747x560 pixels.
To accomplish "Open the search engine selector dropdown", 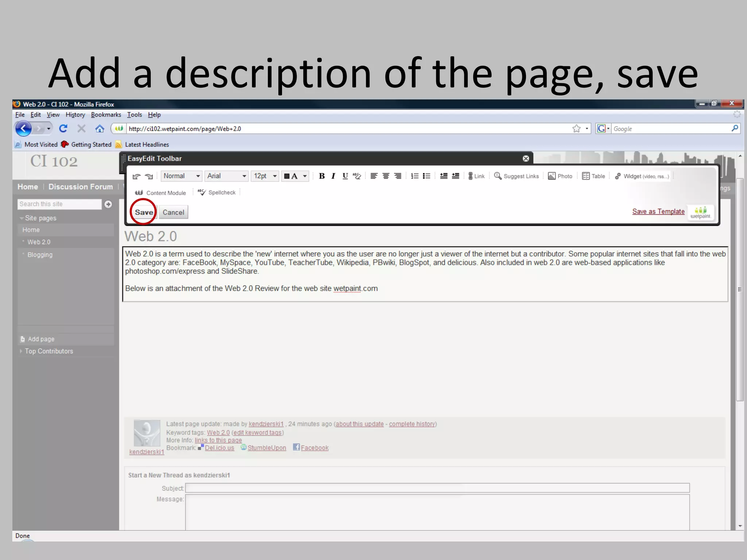I will 603,128.
